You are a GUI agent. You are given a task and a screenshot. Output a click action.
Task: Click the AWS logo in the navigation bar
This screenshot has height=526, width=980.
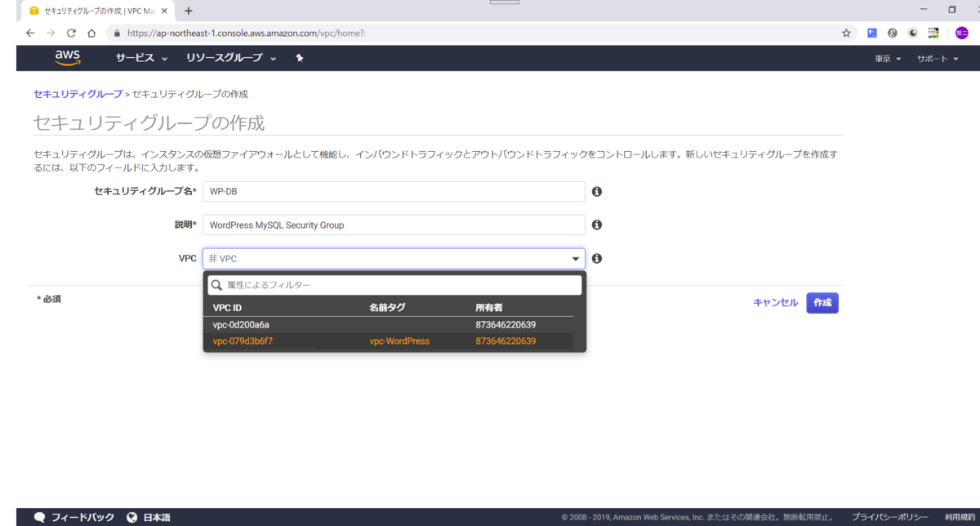(x=67, y=57)
